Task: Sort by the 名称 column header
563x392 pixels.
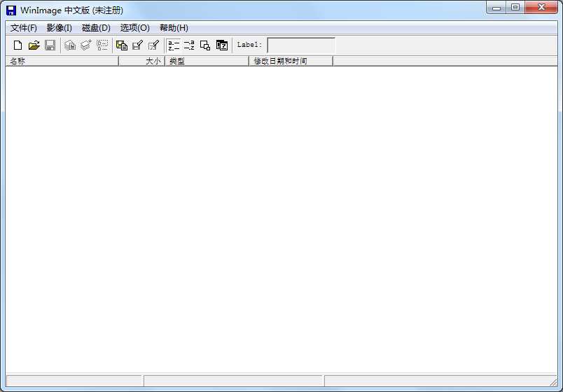Action: (62, 61)
